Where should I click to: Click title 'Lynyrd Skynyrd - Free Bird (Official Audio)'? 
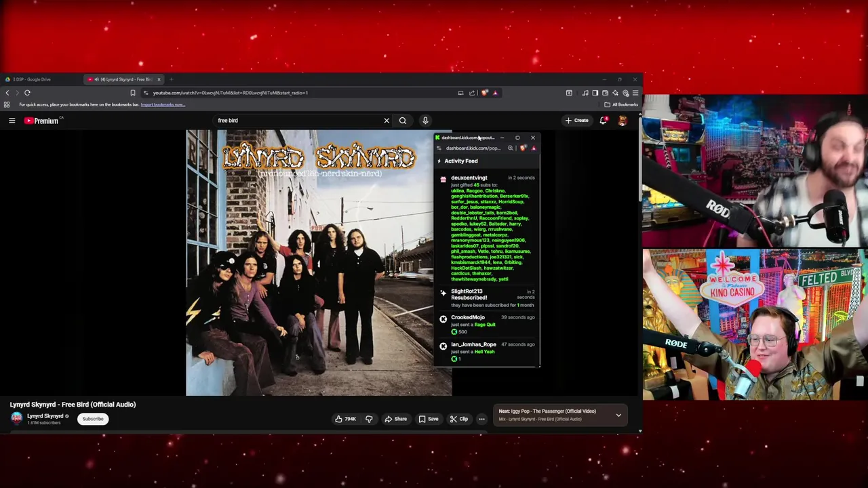click(73, 405)
